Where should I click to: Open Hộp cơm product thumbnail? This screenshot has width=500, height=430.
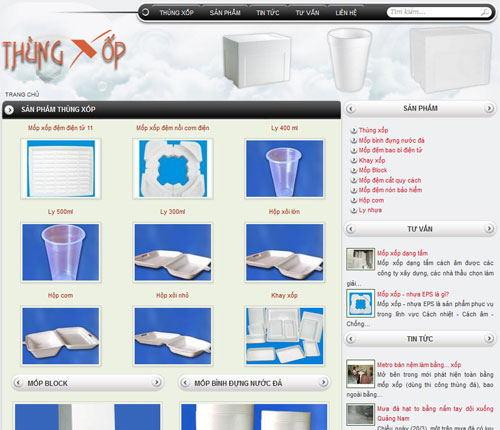[x=61, y=336]
